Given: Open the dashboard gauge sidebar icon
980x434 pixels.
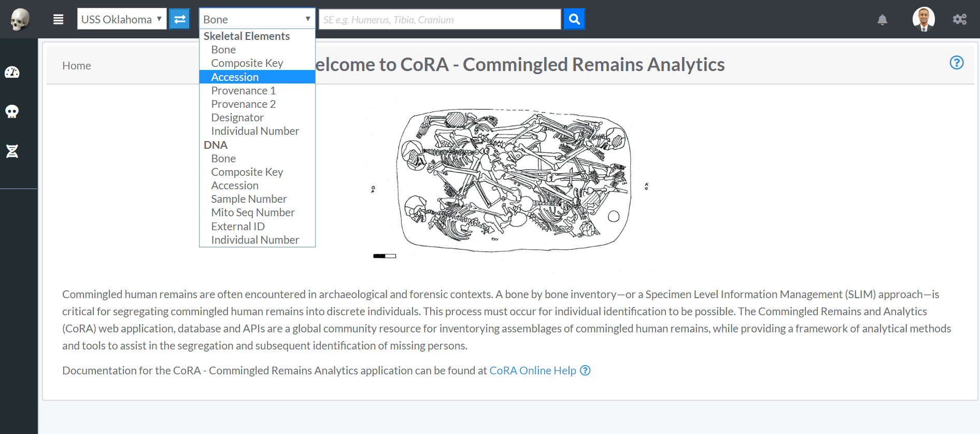Looking at the screenshot, I should click(12, 72).
